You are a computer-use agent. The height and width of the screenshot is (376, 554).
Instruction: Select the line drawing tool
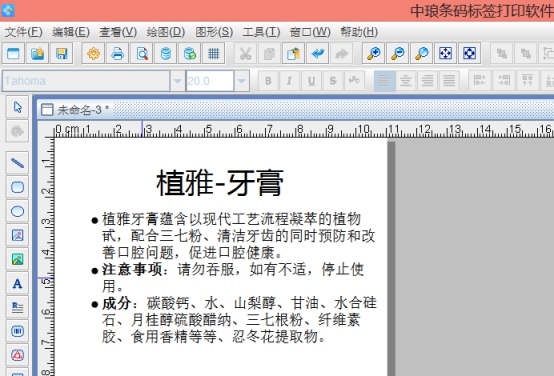pyautogui.click(x=17, y=163)
